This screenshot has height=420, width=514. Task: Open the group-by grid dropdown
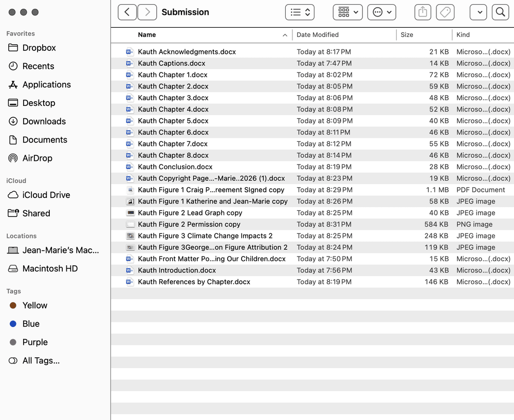tap(348, 12)
